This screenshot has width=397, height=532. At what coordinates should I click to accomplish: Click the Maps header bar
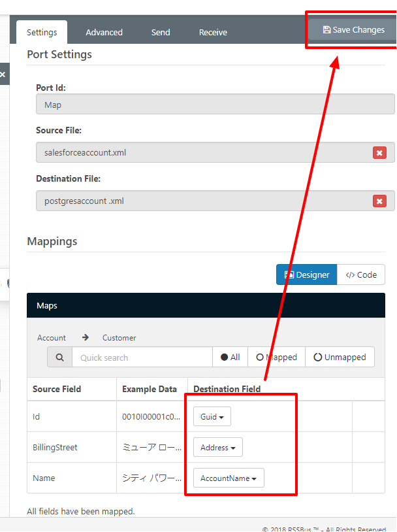[x=206, y=305]
